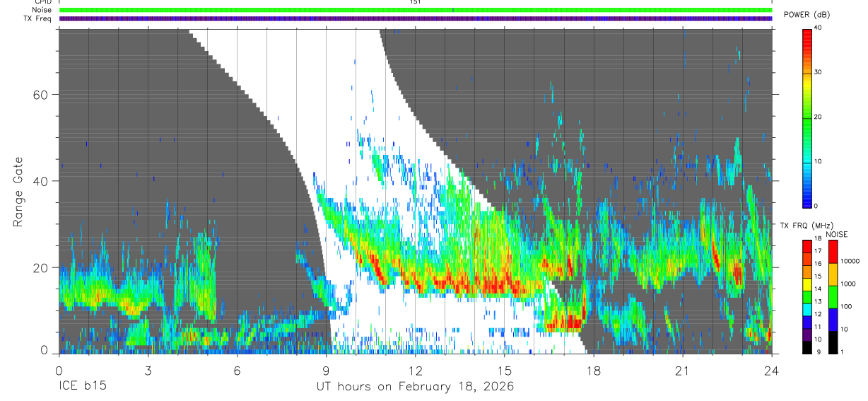Click 'UT hours on February 18, 2026' label
This screenshot has width=868, height=401.
pos(415,387)
